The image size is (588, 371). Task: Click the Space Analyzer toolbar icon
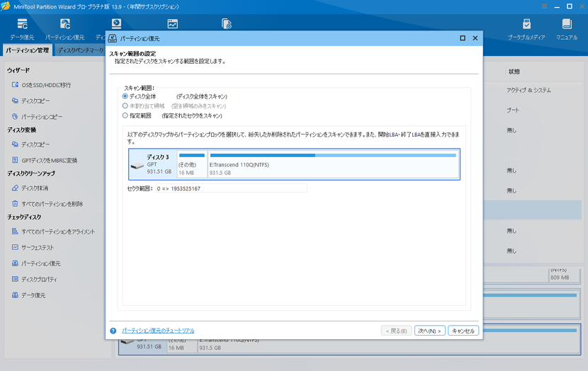coord(172,24)
